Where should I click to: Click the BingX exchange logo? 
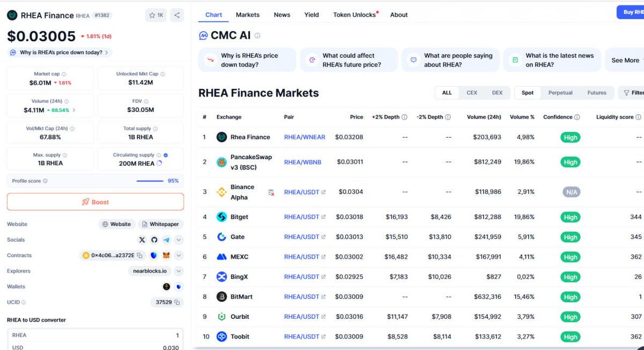pyautogui.click(x=222, y=277)
